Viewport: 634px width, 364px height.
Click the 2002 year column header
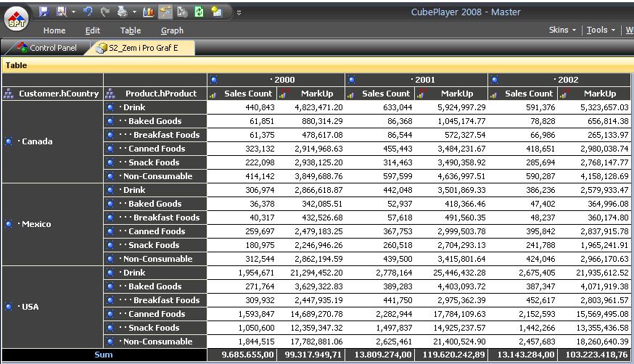(x=559, y=80)
